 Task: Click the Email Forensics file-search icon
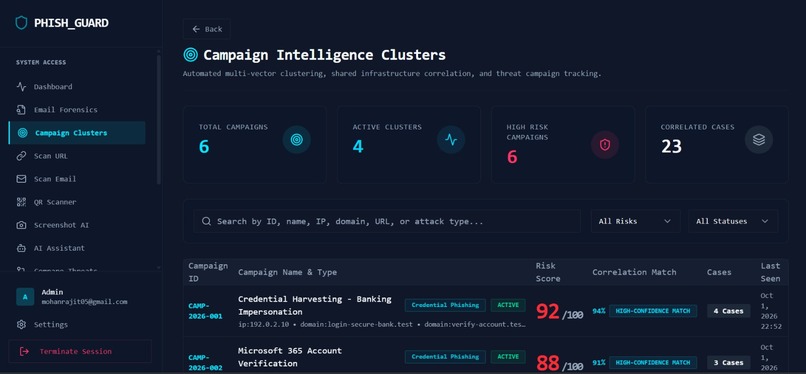click(x=21, y=109)
